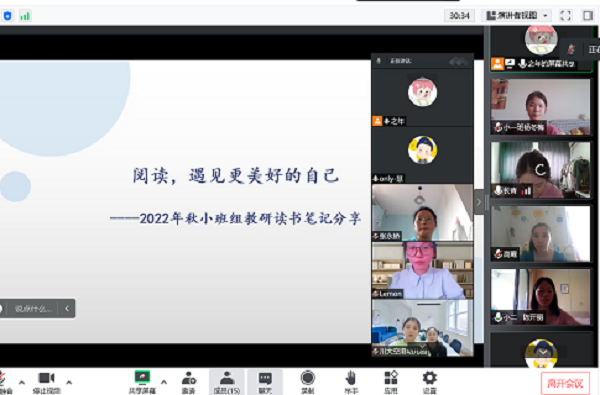Viewport: 600px width, 395px height.
Task: Click the blue security shield icon
Action: [8, 16]
